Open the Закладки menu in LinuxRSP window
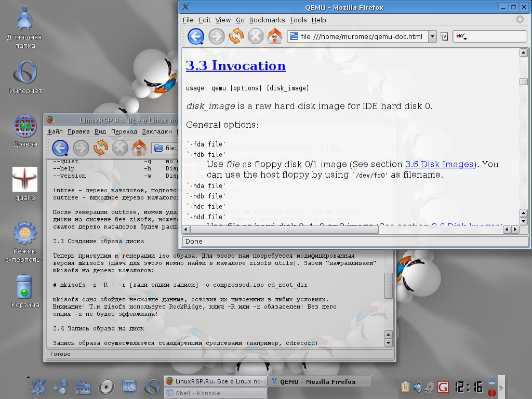This screenshot has width=532, height=399. [156, 132]
